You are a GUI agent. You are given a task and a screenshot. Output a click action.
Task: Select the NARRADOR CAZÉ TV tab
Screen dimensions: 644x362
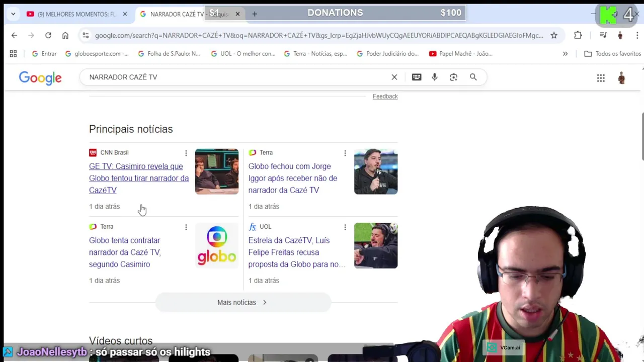coord(184,14)
